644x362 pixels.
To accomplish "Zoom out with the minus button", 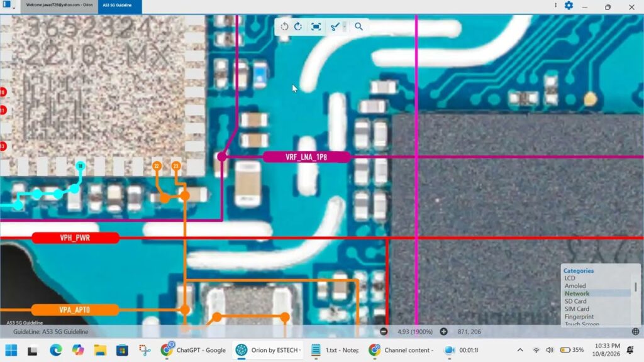I will coord(384,332).
